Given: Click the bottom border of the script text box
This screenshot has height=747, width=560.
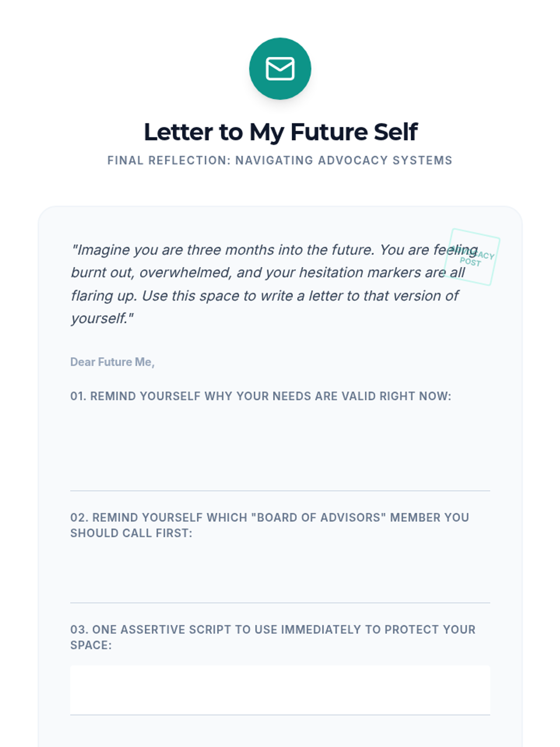Looking at the screenshot, I should 280,715.
